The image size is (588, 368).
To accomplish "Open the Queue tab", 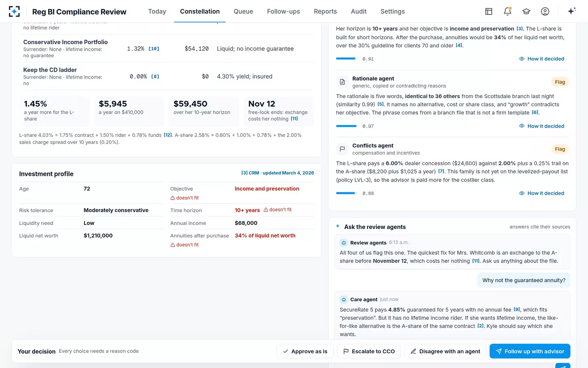I will click(x=243, y=11).
